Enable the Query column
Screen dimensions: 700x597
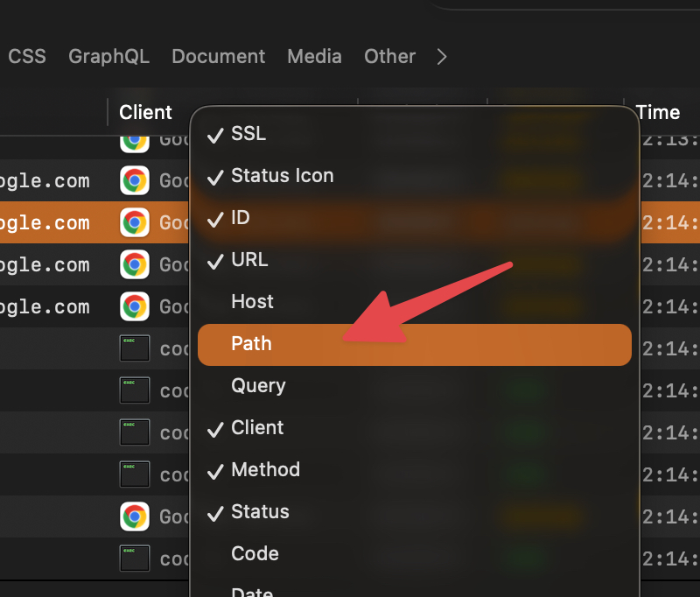tap(414, 386)
